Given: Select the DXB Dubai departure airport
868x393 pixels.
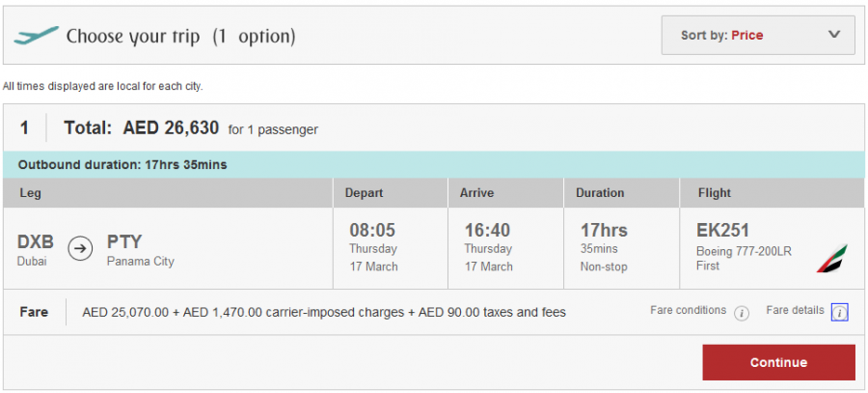Looking at the screenshot, I should pos(37,247).
